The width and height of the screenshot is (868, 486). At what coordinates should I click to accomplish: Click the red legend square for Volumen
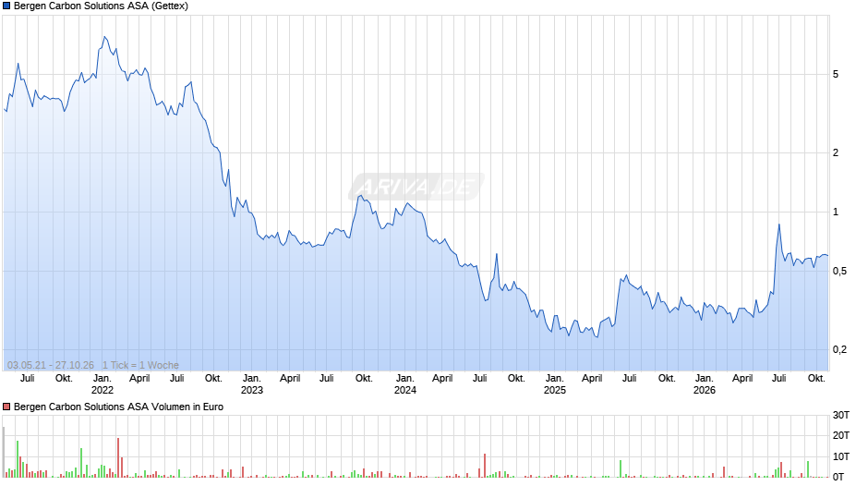tap(6, 407)
